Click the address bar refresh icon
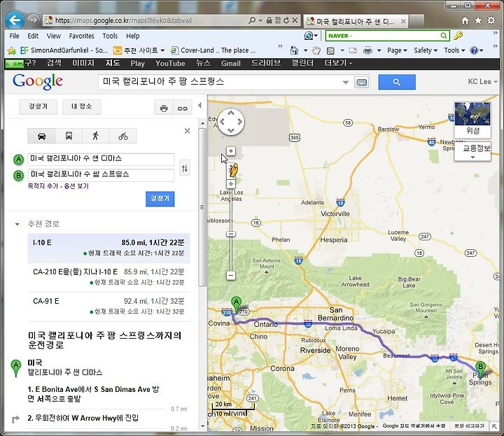Viewport: 504px width, 436px height. click(286, 20)
